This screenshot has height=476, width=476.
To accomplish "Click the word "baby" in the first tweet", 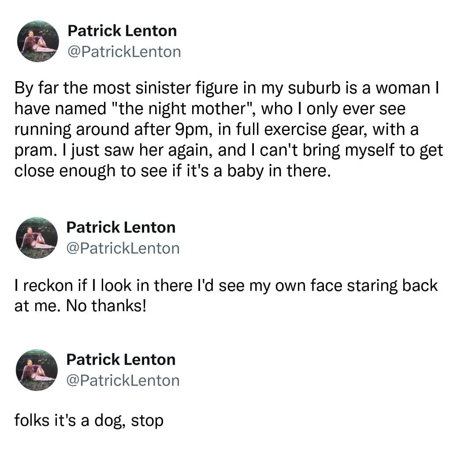I will [243, 171].
